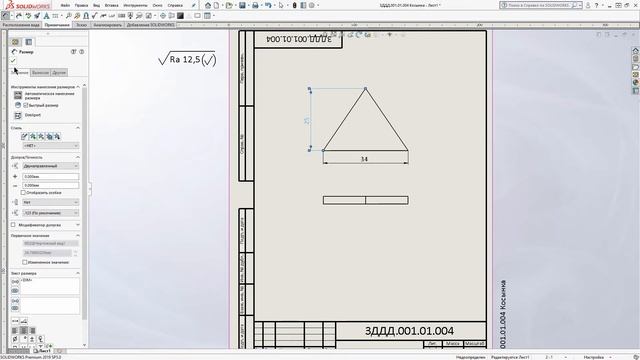Image resolution: width=640 pixels, height=360 pixels.
Task: Click the Home icon in top toolbar
Action: pyautogui.click(x=208, y=5)
